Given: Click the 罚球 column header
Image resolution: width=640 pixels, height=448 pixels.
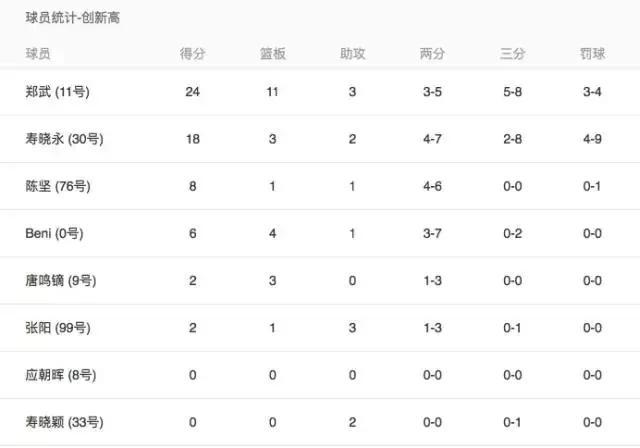Looking at the screenshot, I should [x=591, y=54].
